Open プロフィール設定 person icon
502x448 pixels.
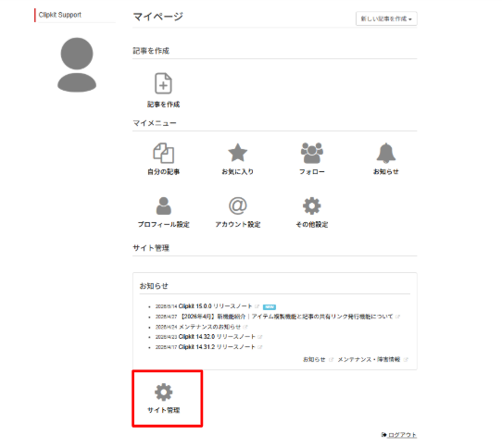click(x=164, y=205)
